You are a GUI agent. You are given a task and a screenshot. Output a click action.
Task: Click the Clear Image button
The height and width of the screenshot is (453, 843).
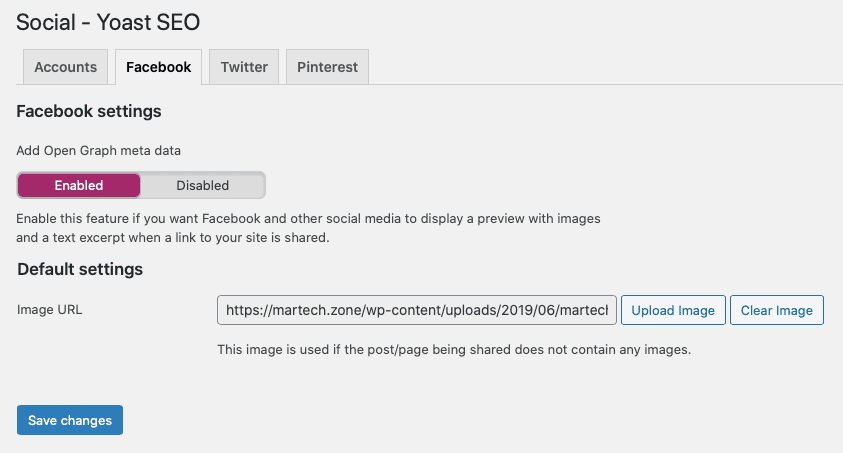776,310
